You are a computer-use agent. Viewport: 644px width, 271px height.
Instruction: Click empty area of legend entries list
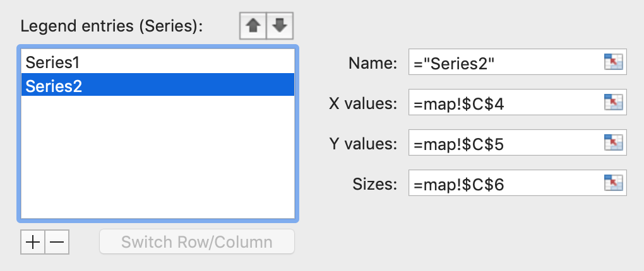pyautogui.click(x=158, y=157)
